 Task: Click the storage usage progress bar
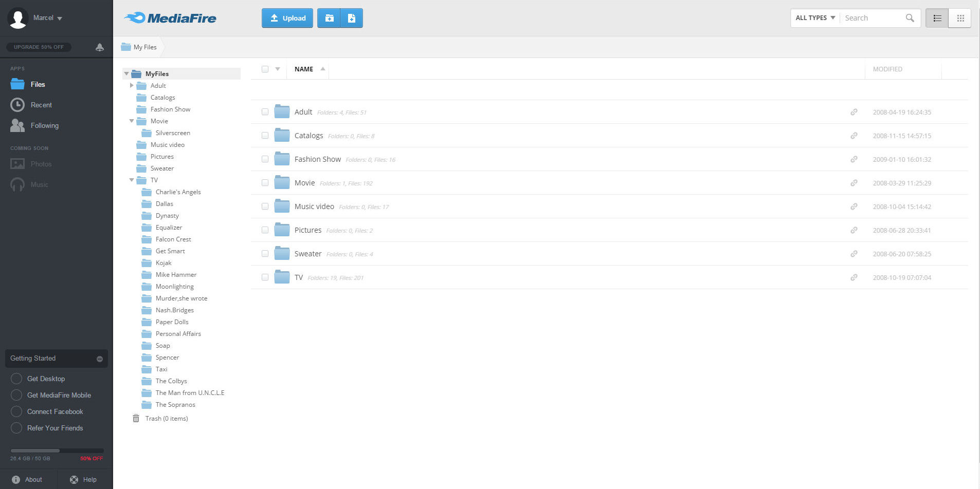[57, 451]
